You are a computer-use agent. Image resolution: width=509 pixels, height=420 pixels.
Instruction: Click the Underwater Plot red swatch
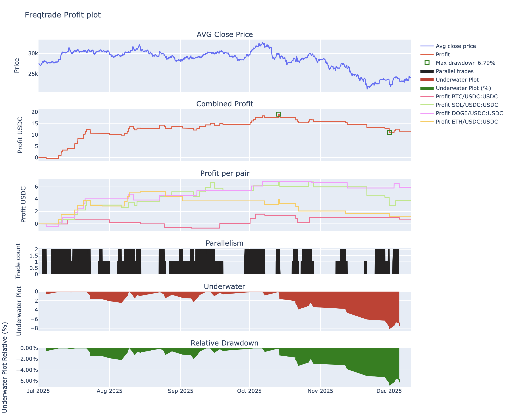[x=427, y=80]
